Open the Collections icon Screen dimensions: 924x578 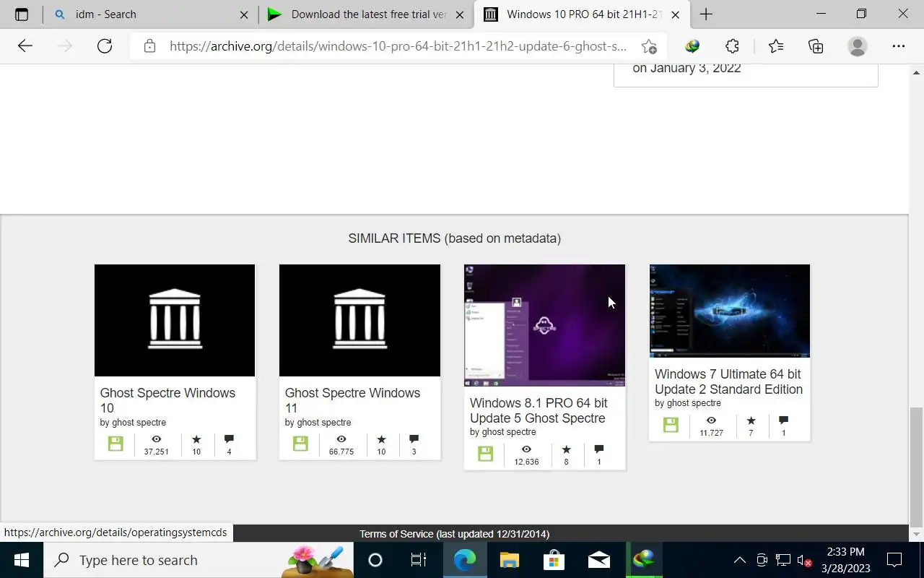pyautogui.click(x=816, y=46)
